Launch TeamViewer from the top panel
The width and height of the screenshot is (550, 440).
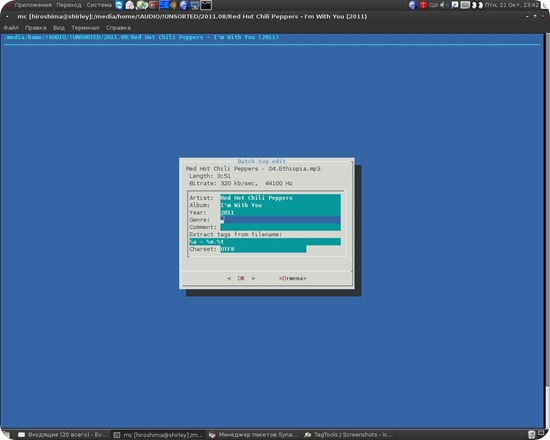[119, 5]
